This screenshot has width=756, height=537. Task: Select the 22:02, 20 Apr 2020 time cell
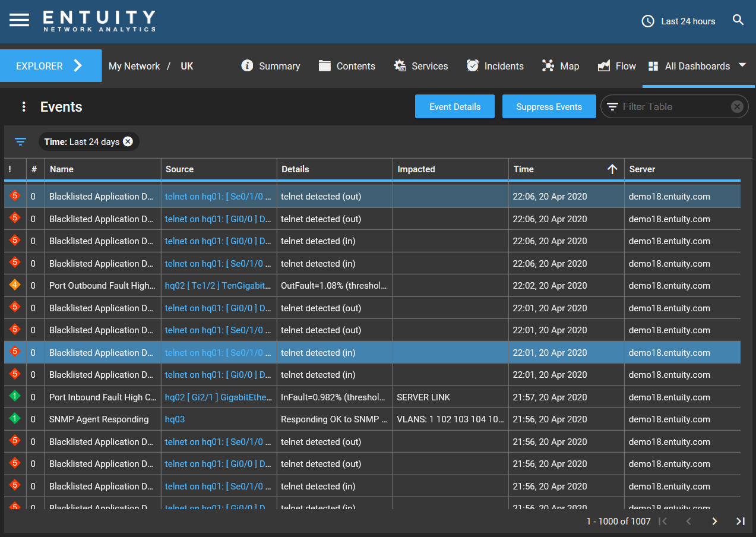click(566, 286)
